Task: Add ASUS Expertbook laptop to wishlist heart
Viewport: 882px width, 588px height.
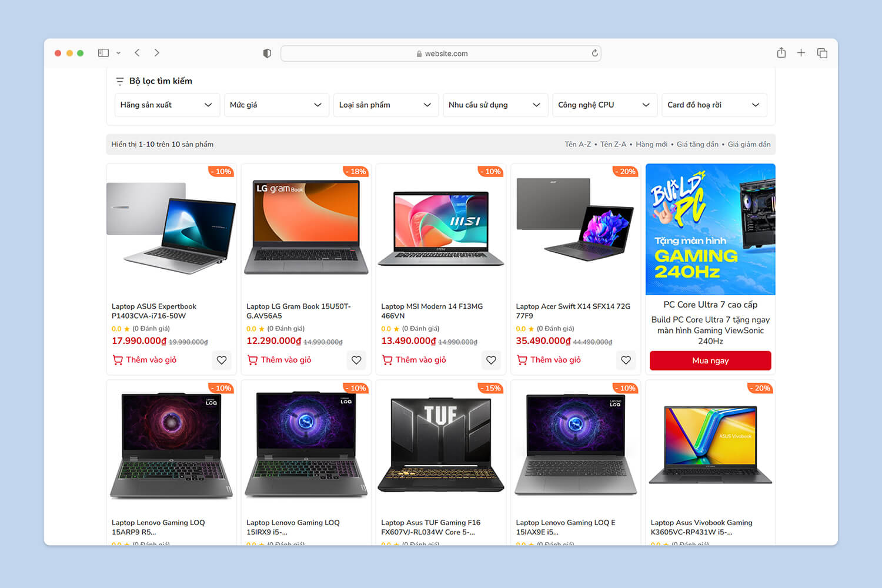Action: [222, 360]
